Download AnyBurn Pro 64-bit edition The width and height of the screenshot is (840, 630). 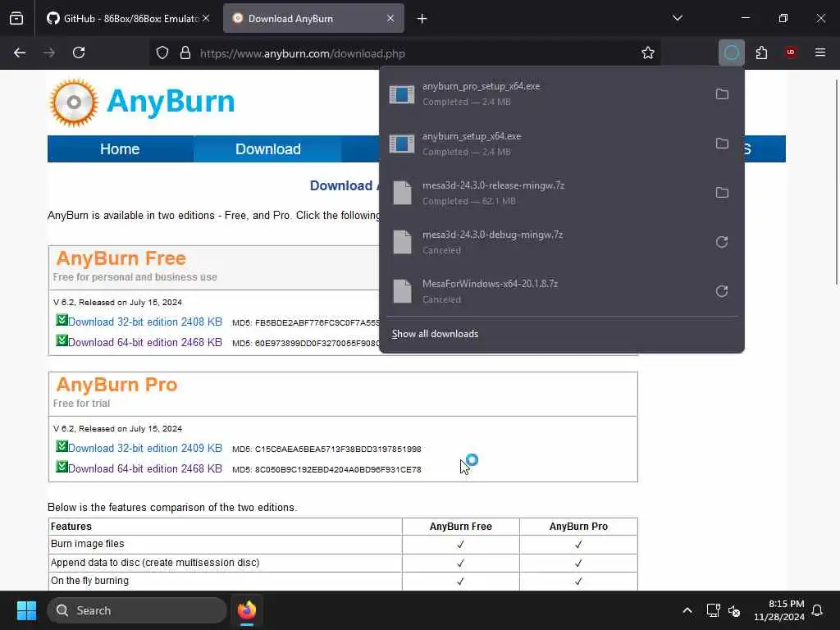click(x=144, y=468)
